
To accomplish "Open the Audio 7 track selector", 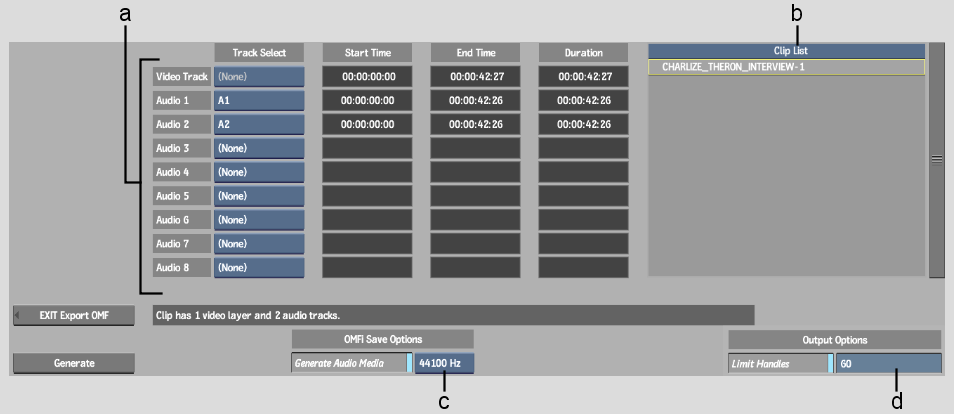I will [x=259, y=244].
